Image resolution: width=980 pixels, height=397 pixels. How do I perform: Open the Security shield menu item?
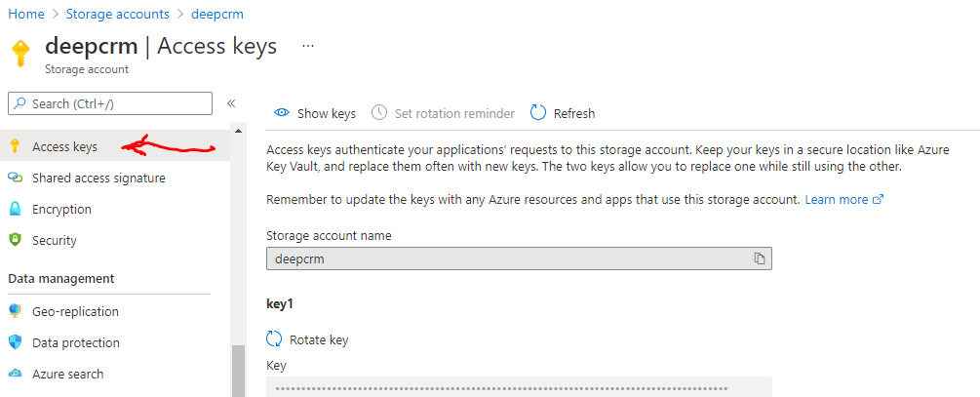54,240
